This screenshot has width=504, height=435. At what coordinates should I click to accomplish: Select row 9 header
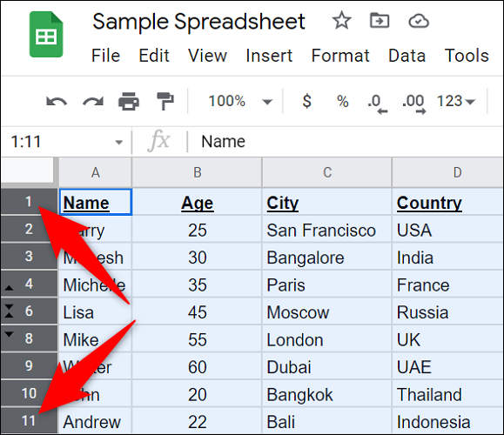(x=29, y=365)
